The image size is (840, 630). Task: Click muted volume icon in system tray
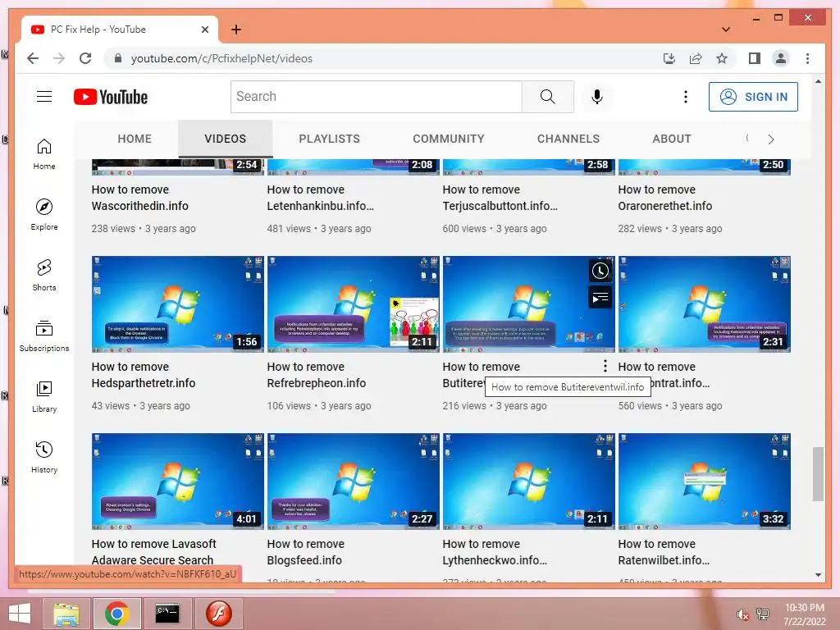742,614
